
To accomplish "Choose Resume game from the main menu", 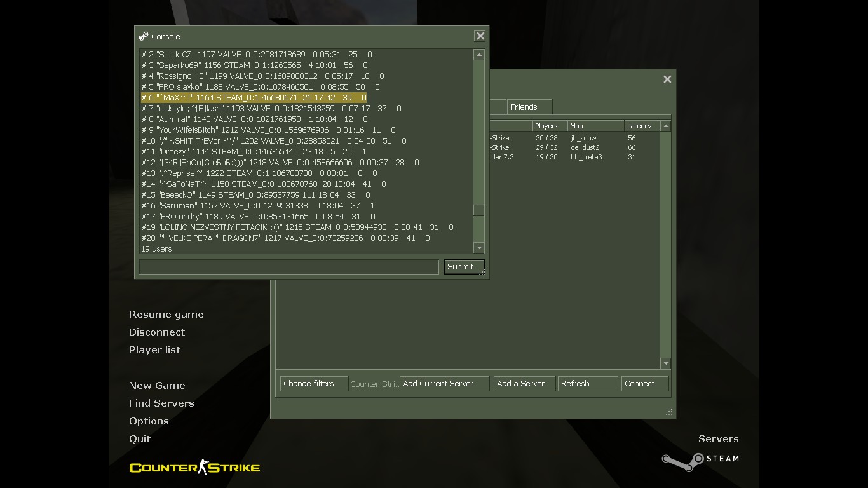I will (166, 315).
